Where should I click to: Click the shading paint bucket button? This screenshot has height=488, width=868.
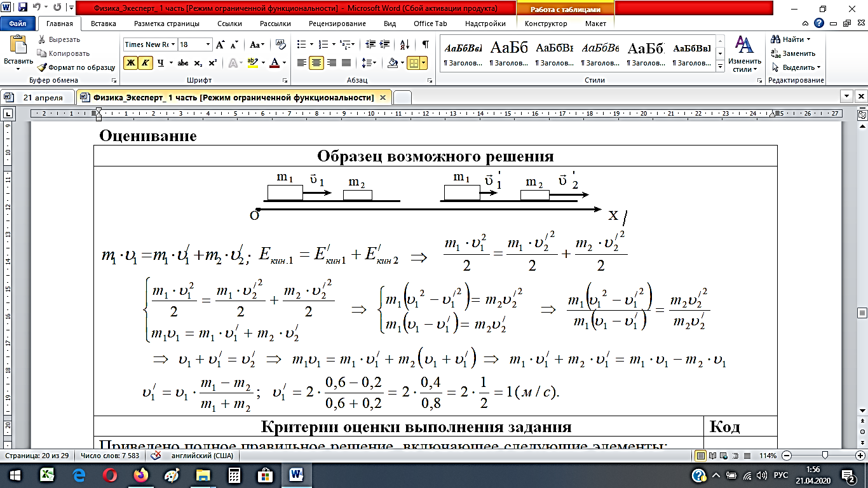click(x=392, y=62)
